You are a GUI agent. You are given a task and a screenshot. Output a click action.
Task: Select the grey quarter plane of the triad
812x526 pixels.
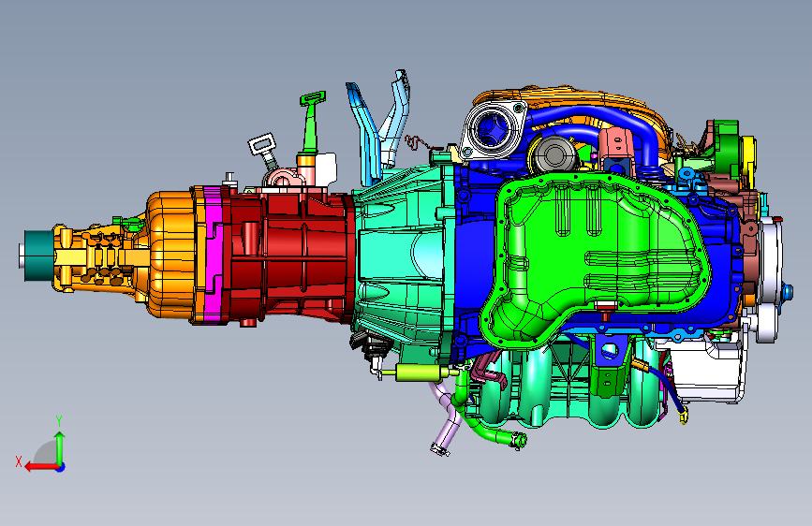(45, 452)
